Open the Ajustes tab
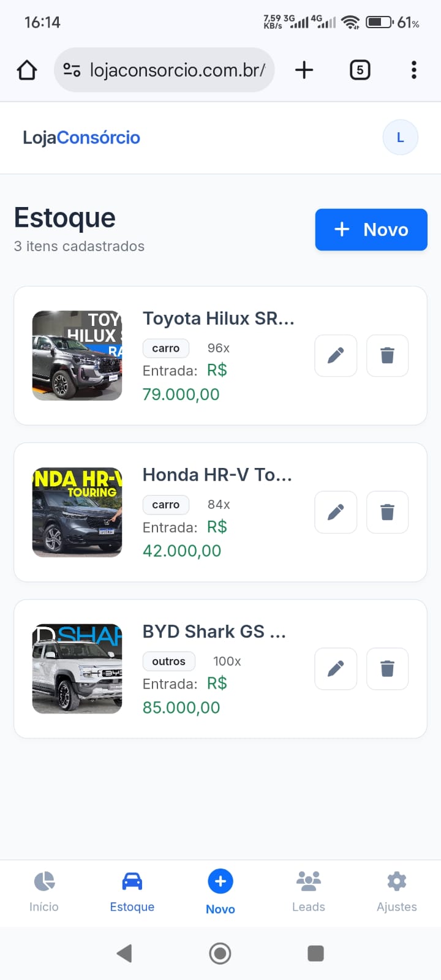Screen dimensions: 441x980 [x=397, y=892]
